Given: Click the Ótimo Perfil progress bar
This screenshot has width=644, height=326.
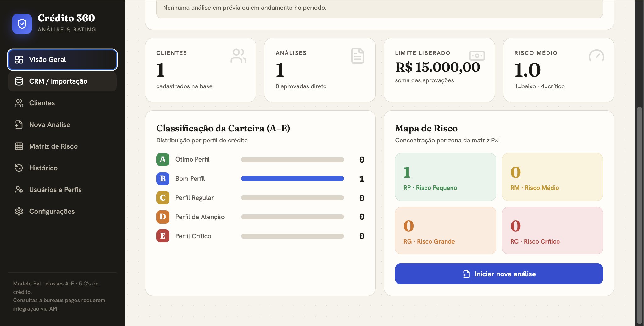Looking at the screenshot, I should point(292,160).
